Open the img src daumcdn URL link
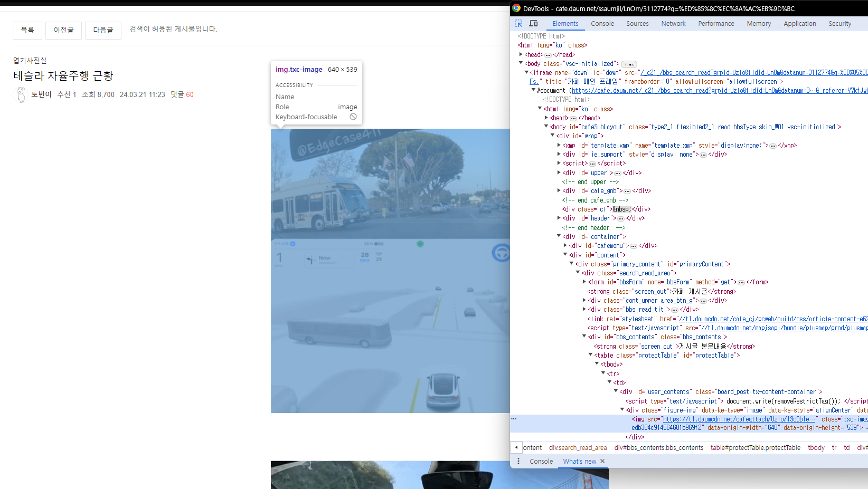This screenshot has height=489, width=868. 739,419
